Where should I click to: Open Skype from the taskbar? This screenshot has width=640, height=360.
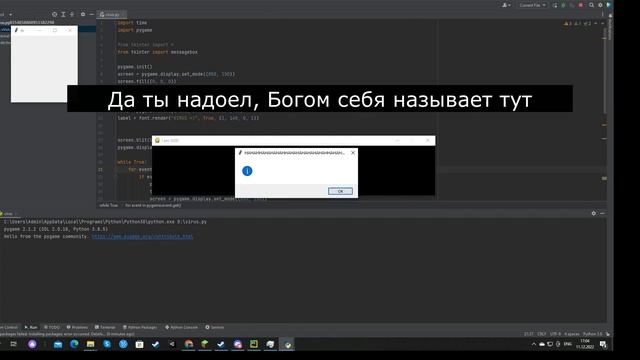click(107, 344)
